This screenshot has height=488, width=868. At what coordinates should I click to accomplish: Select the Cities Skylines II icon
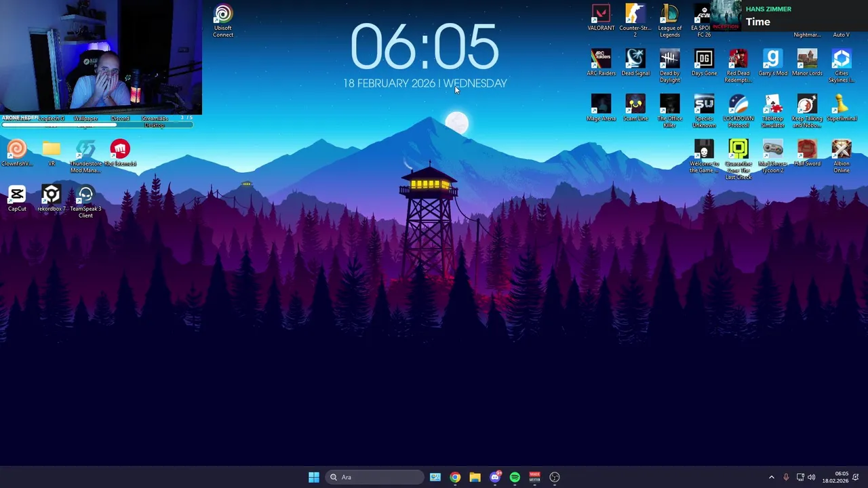coord(842,66)
